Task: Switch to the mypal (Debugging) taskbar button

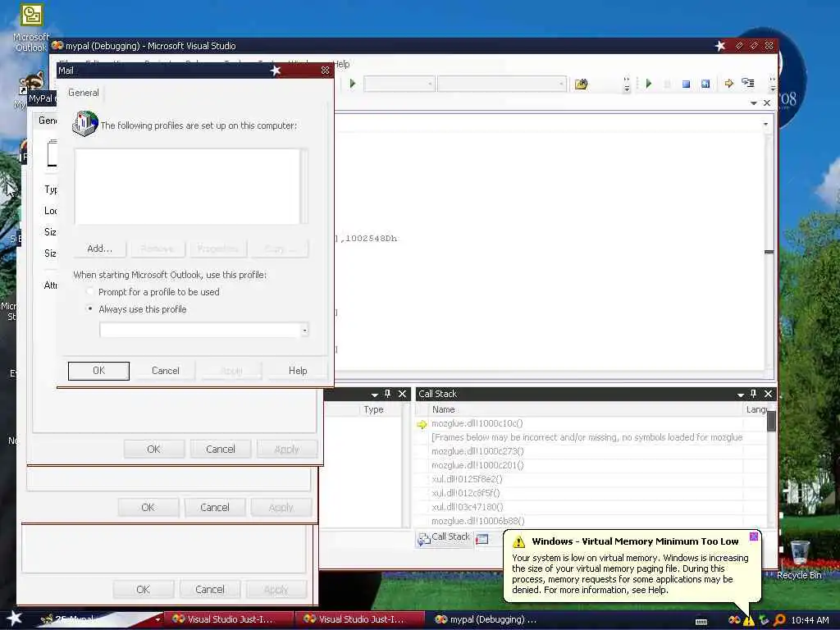Action: coord(492,619)
